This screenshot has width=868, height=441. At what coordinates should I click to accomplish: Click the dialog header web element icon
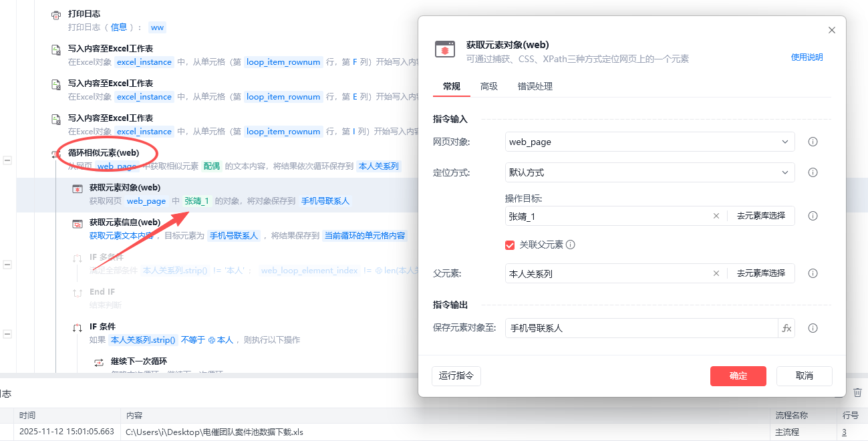click(x=444, y=49)
